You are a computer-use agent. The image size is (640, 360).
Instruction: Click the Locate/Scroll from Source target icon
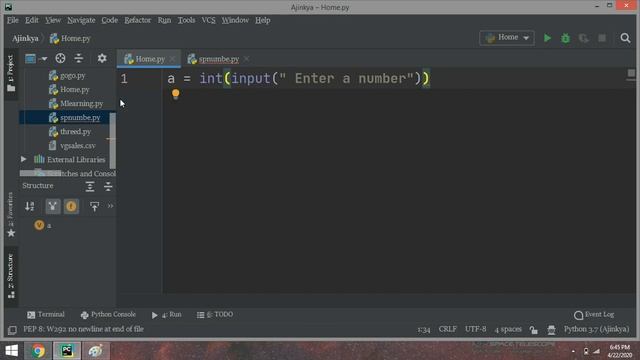(60, 58)
